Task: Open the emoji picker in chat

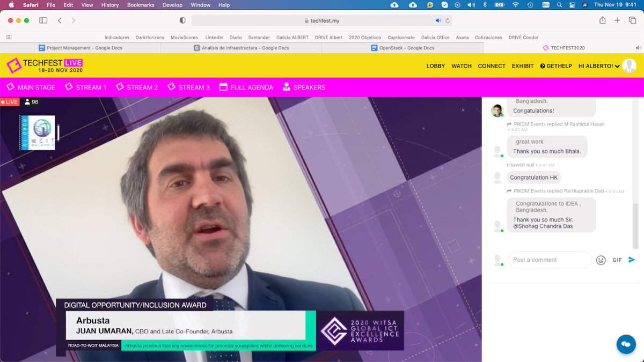Action: tap(601, 260)
